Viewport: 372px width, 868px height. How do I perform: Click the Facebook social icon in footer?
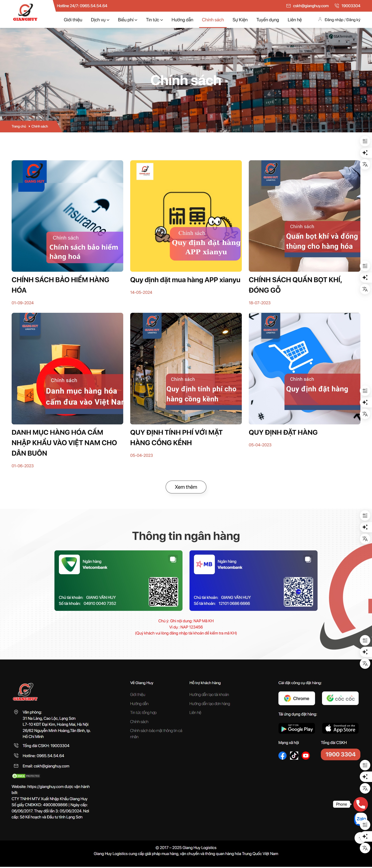pyautogui.click(x=282, y=755)
